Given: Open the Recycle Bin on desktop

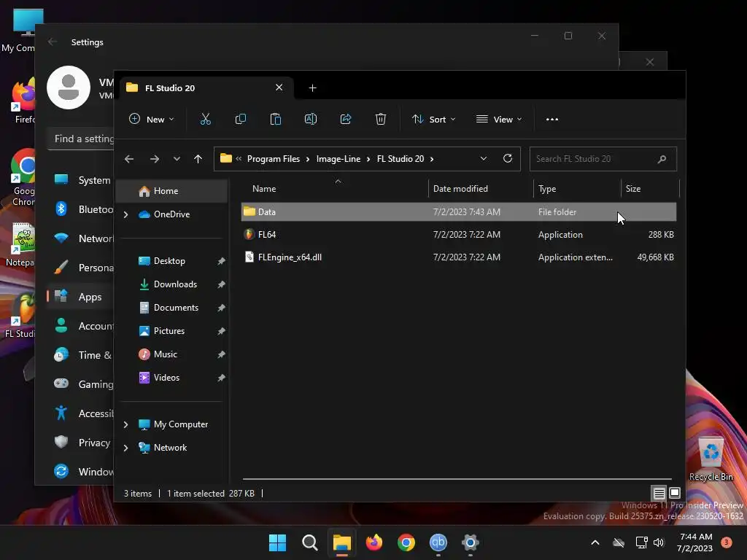Looking at the screenshot, I should (x=711, y=459).
